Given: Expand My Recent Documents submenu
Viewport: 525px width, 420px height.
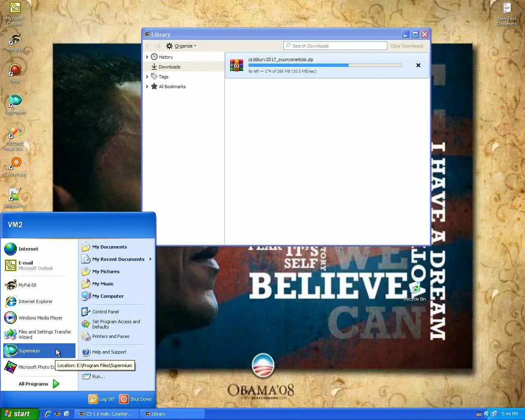Looking at the screenshot, I should tap(116, 259).
